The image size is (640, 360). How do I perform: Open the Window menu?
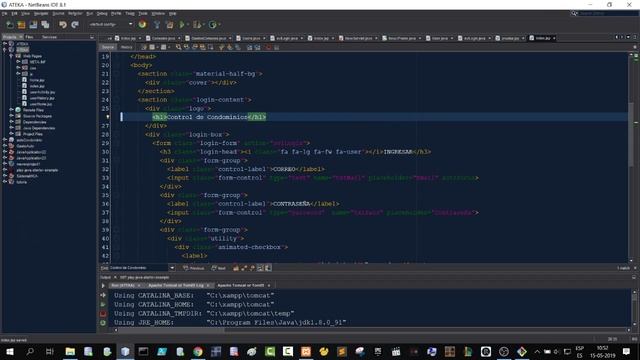[x=158, y=13]
